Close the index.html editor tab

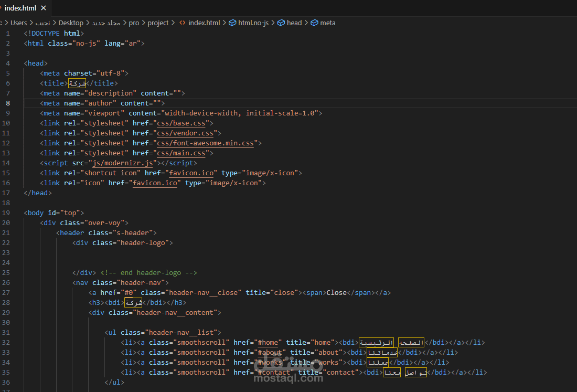pyautogui.click(x=44, y=8)
